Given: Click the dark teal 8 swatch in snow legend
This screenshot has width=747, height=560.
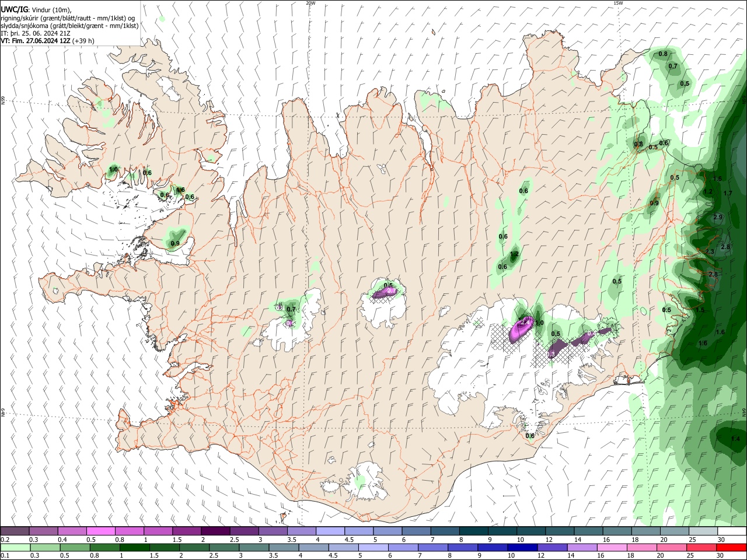Looking at the screenshot, I should click(x=473, y=531).
